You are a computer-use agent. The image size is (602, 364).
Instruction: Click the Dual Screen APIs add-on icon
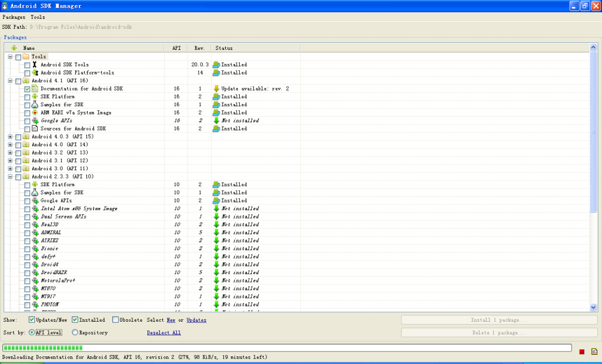tap(35, 217)
